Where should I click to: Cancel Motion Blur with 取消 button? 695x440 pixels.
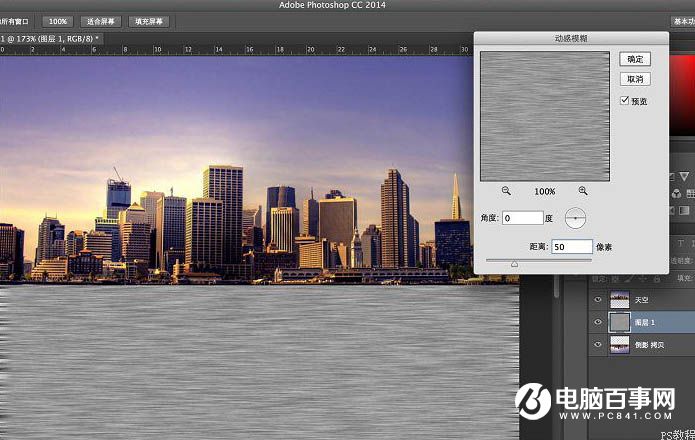pos(635,79)
